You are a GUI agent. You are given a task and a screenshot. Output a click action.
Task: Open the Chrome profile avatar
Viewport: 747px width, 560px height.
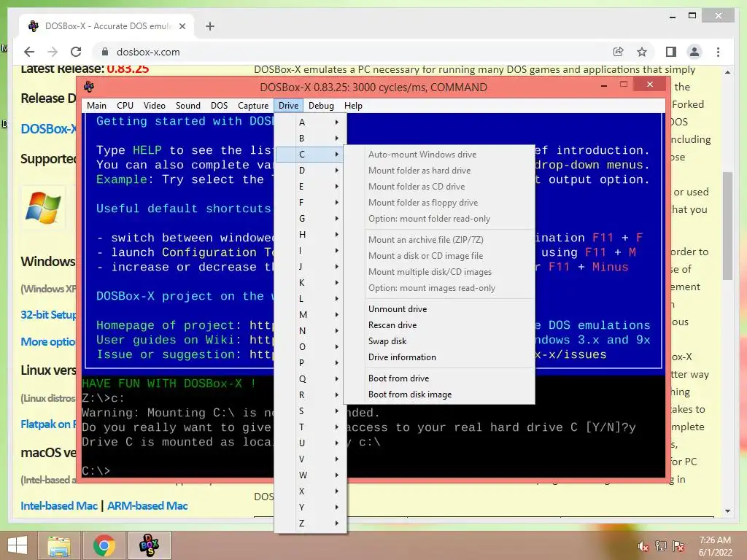click(x=694, y=52)
